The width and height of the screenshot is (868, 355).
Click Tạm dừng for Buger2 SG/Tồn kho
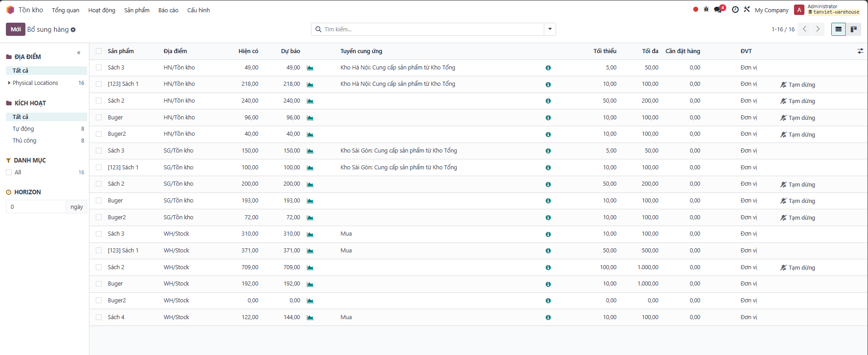pos(798,218)
